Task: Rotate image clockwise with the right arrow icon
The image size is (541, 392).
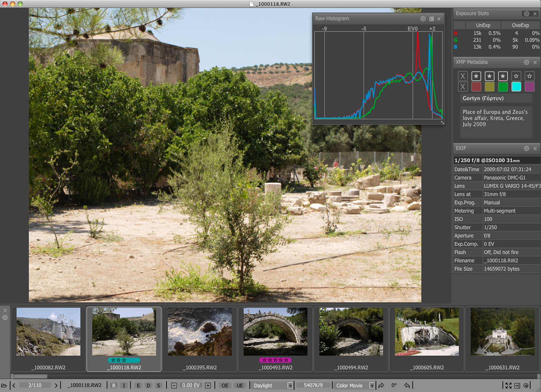Action: (x=381, y=386)
